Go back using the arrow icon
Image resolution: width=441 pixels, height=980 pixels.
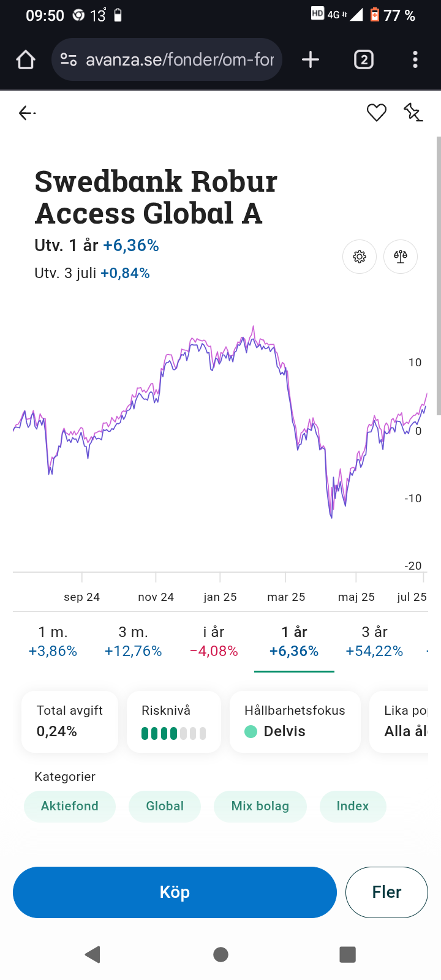tap(26, 113)
